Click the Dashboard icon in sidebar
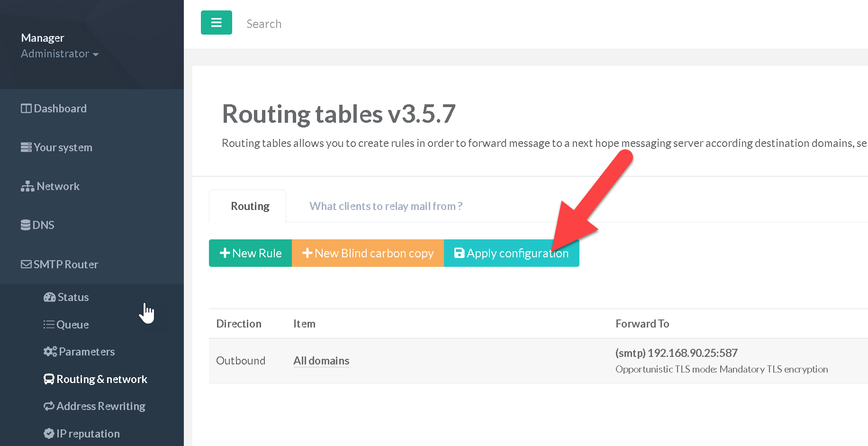The image size is (868, 446). [x=26, y=109]
